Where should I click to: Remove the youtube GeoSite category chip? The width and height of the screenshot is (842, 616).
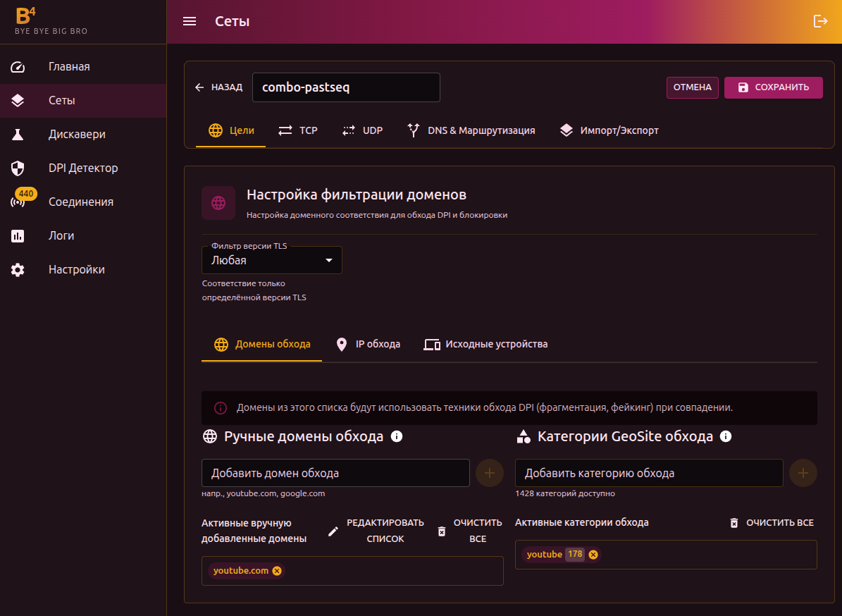click(593, 555)
